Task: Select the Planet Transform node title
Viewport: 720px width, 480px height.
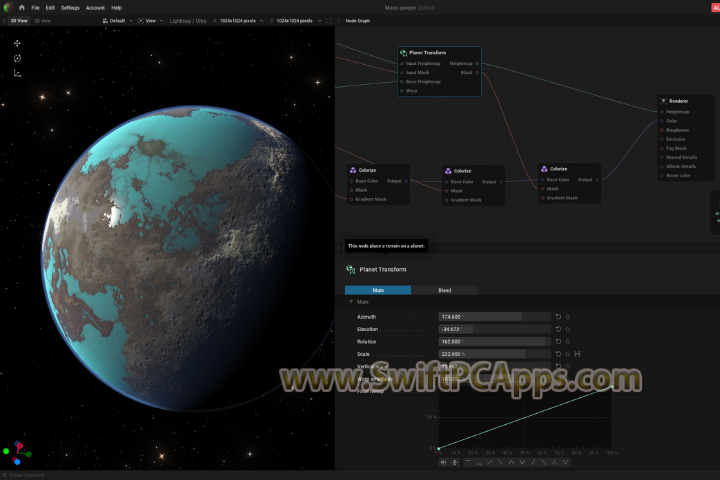Action: [x=428, y=53]
